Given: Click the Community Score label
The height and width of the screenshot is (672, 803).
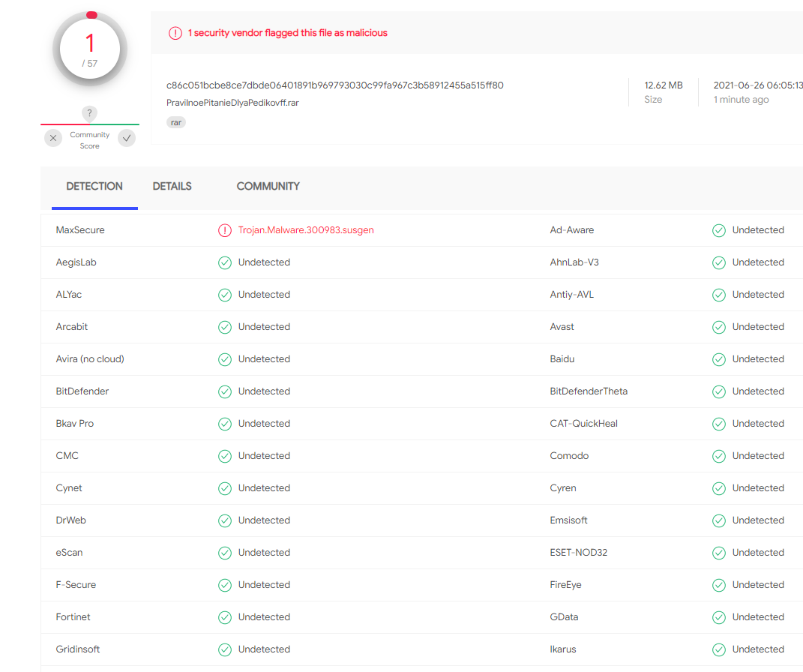Looking at the screenshot, I should [90, 140].
